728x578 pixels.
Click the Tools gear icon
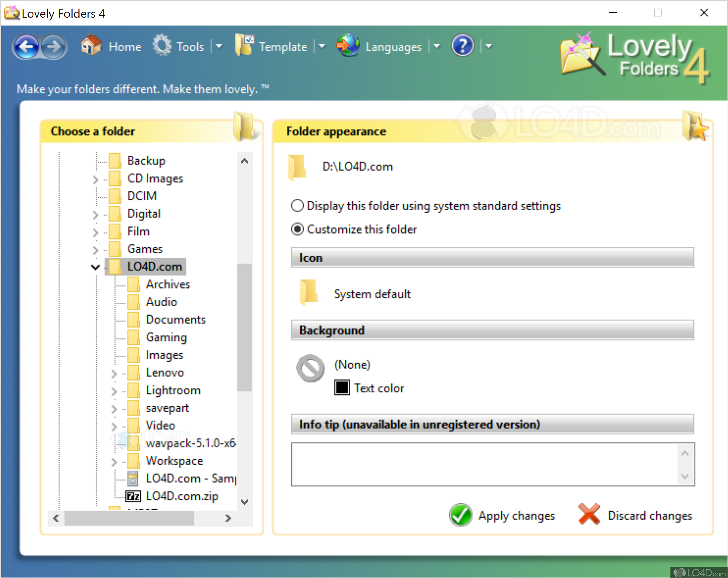[x=162, y=45]
